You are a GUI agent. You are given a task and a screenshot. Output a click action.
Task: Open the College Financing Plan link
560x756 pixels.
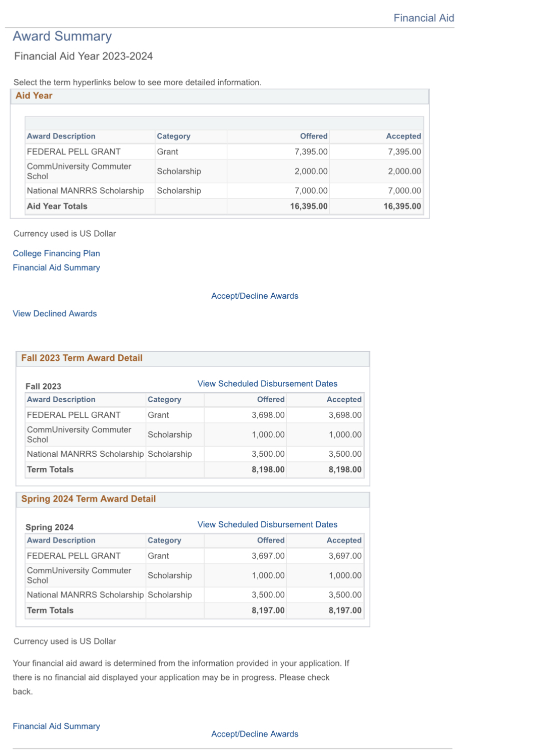pos(57,253)
